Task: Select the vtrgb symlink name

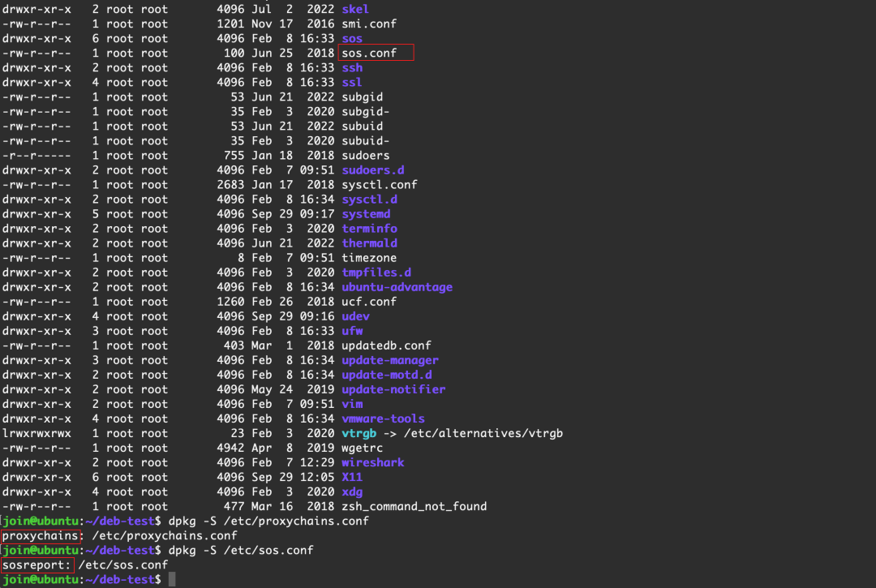Action: (x=359, y=433)
